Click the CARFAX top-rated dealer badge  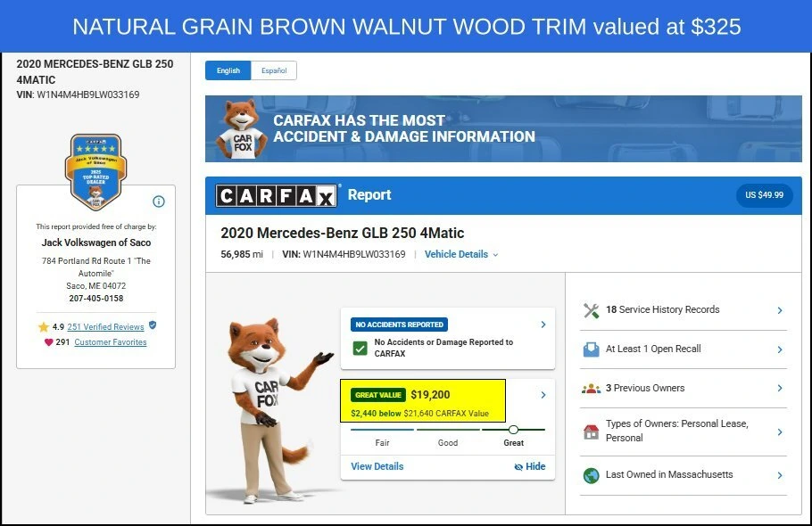(95, 172)
